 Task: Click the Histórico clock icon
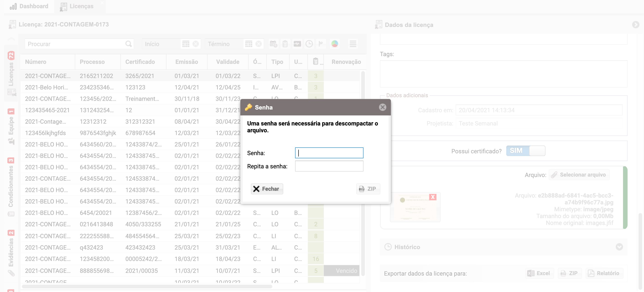(388, 247)
